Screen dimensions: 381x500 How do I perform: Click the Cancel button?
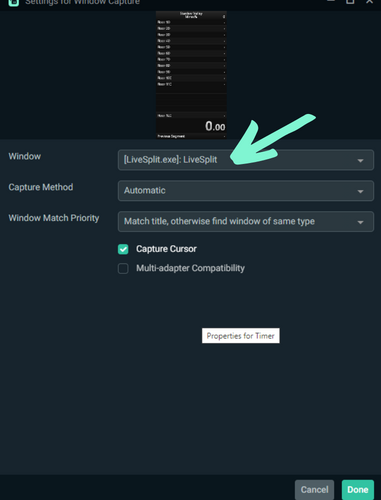(314, 490)
